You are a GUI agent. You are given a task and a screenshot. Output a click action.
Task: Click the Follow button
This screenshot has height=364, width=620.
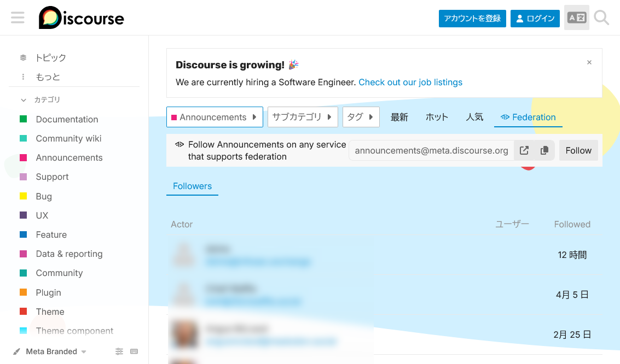(x=578, y=151)
